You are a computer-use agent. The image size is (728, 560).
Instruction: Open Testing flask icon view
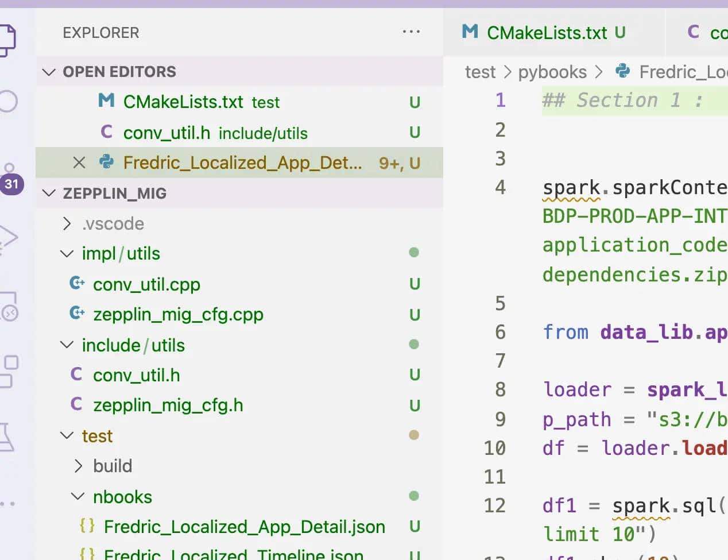tap(6, 438)
